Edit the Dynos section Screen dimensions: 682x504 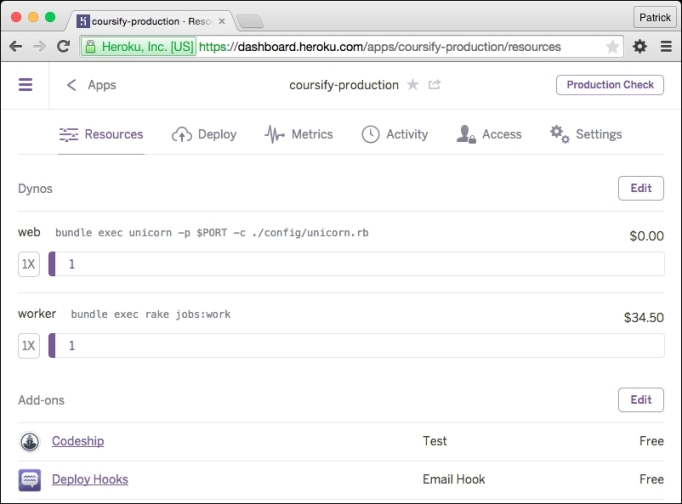pyautogui.click(x=641, y=188)
